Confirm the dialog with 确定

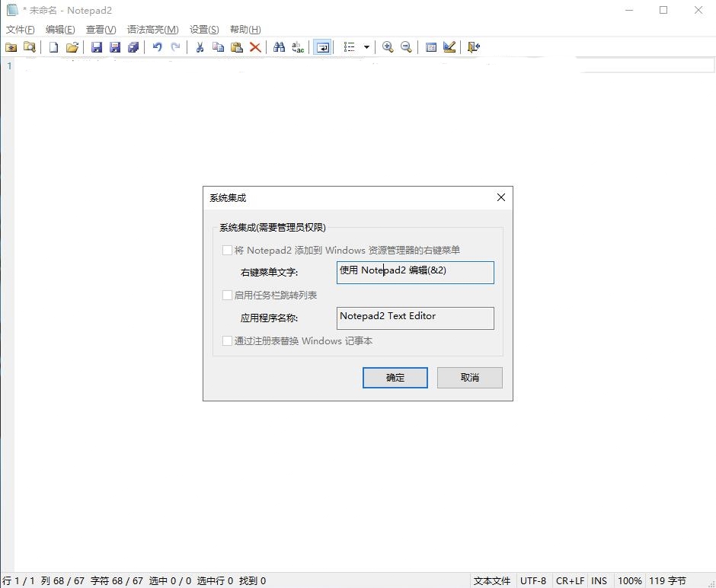[395, 378]
